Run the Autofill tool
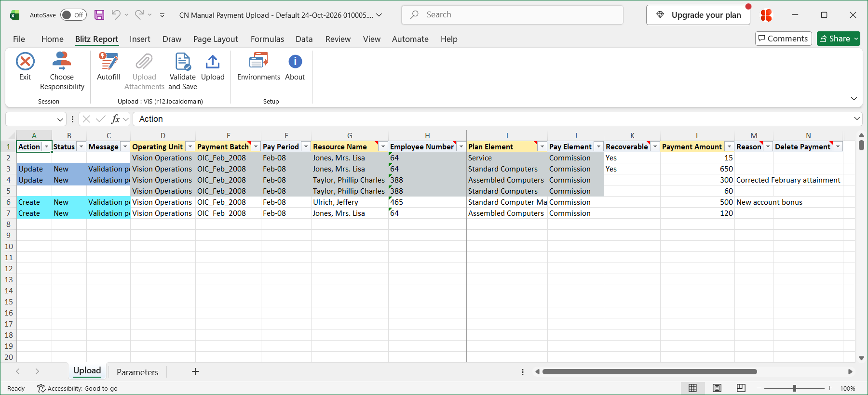The height and width of the screenshot is (395, 868). [108, 66]
